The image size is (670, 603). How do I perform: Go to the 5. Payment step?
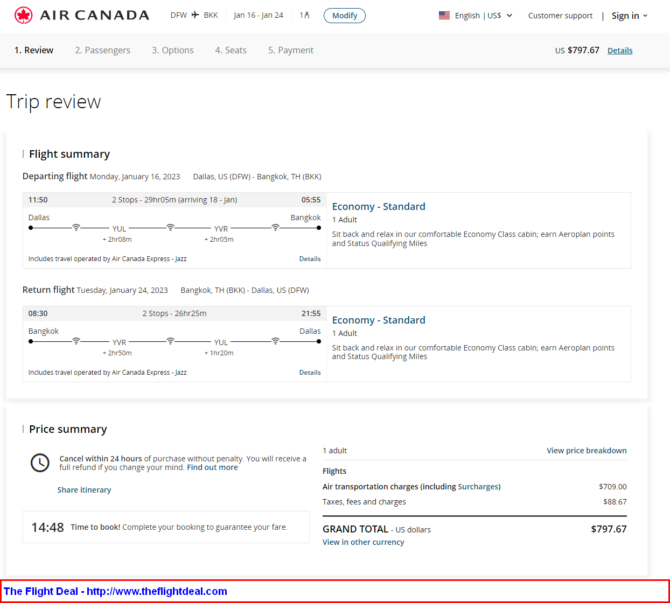[x=291, y=50]
